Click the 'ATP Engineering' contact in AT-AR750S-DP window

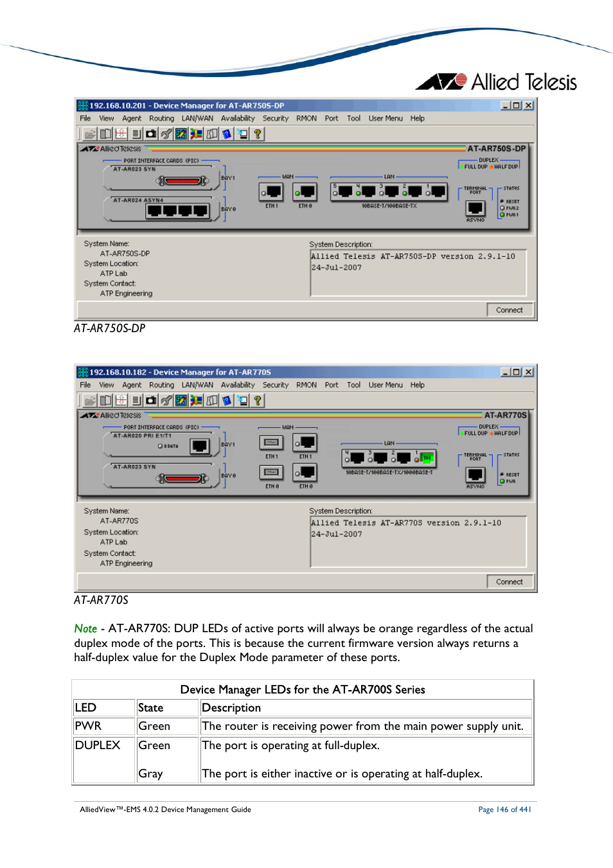pyautogui.click(x=126, y=294)
